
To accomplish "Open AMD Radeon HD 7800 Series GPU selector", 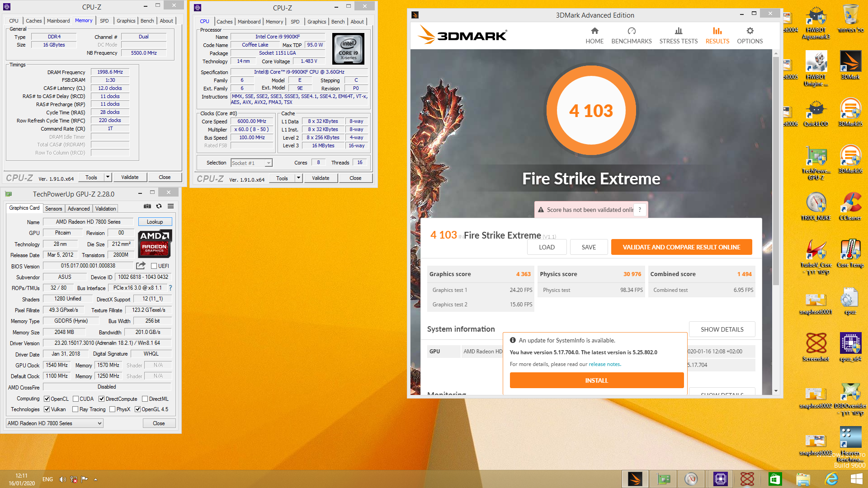I will pyautogui.click(x=55, y=423).
